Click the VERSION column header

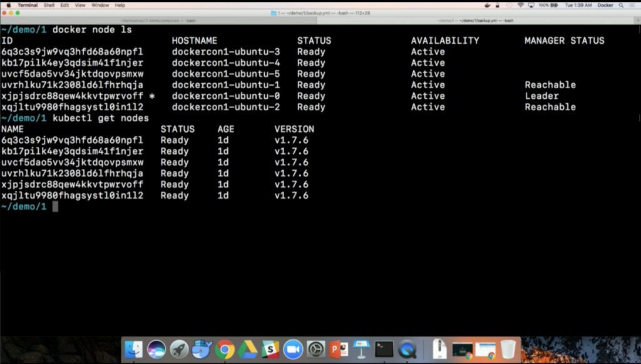[294, 129]
